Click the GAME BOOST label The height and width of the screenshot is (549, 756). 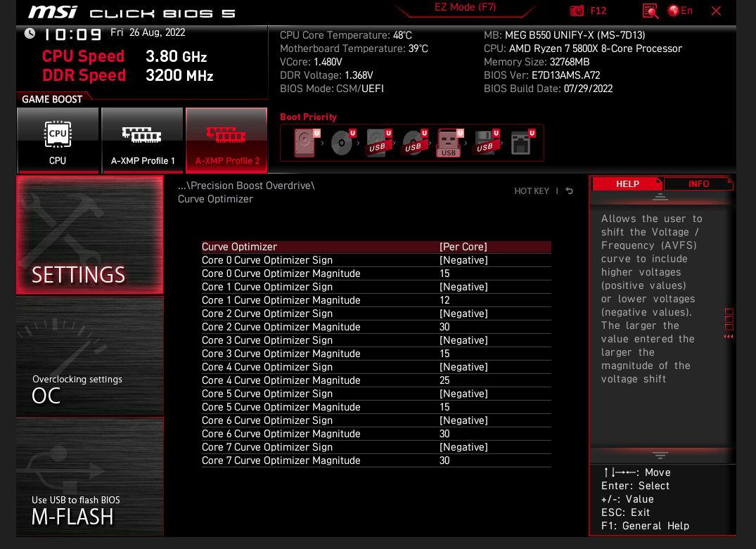coord(52,99)
